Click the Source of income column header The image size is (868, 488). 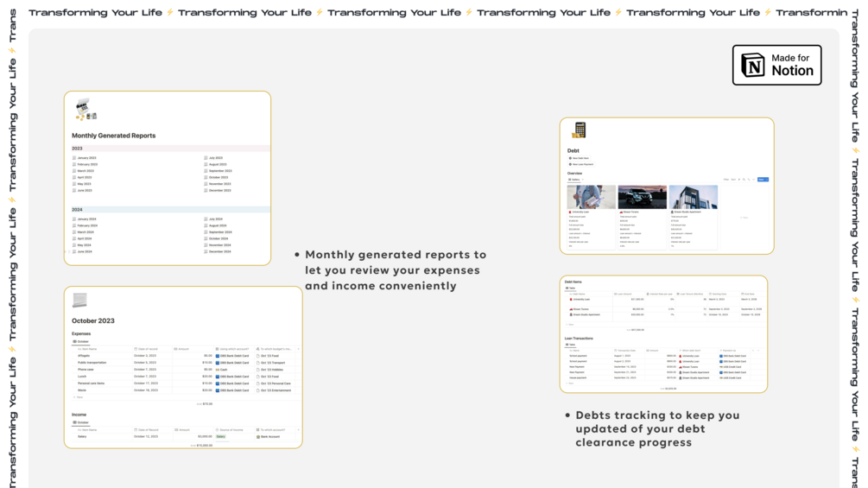coord(229,430)
